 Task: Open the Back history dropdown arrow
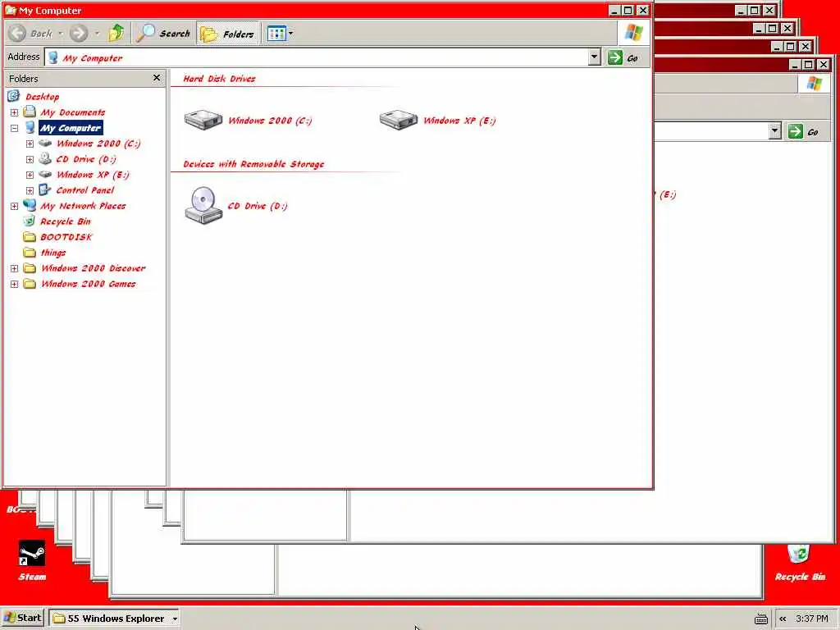click(x=60, y=33)
